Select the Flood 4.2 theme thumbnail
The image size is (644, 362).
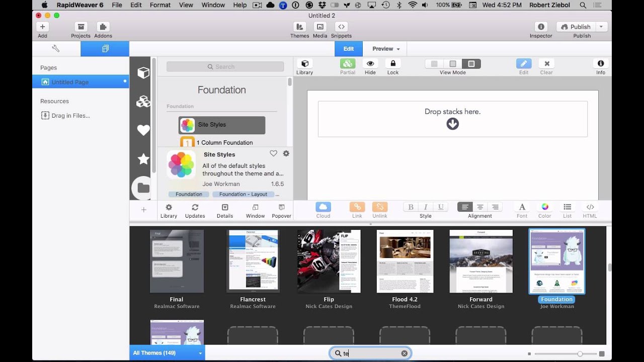(405, 261)
